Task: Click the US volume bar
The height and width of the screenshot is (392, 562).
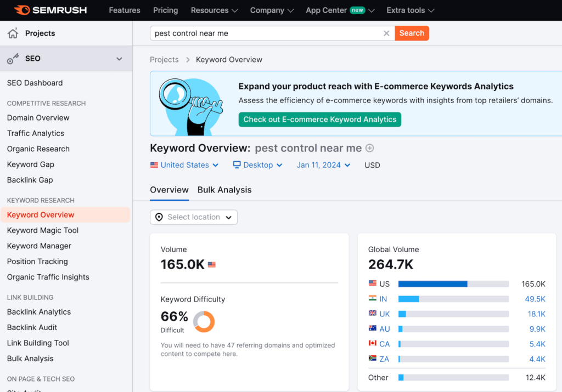Action: click(x=453, y=284)
